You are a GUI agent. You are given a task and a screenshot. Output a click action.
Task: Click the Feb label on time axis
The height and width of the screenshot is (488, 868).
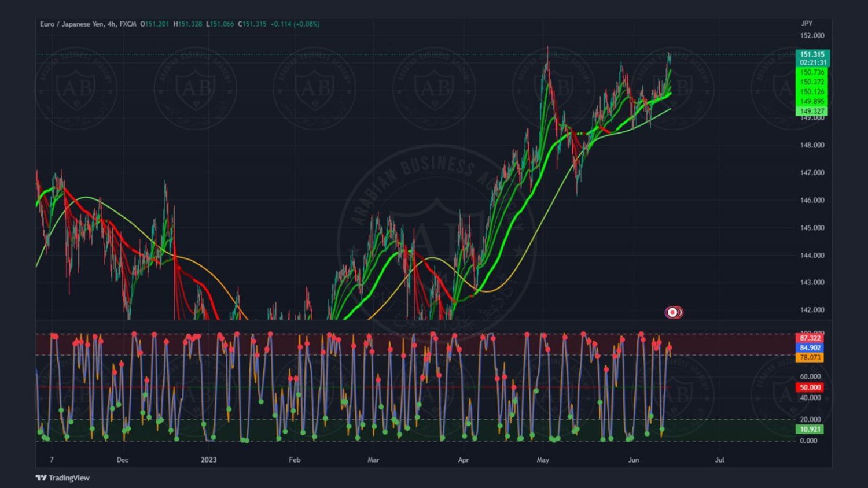(295, 460)
